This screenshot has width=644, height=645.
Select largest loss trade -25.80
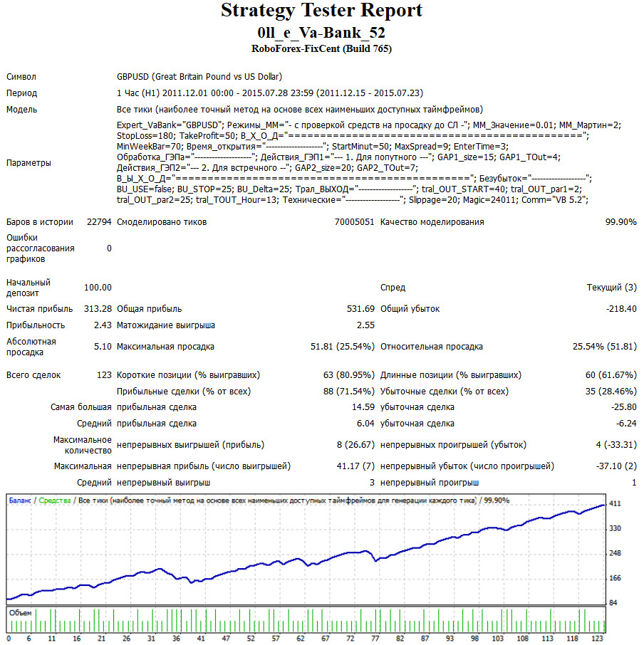(x=624, y=407)
